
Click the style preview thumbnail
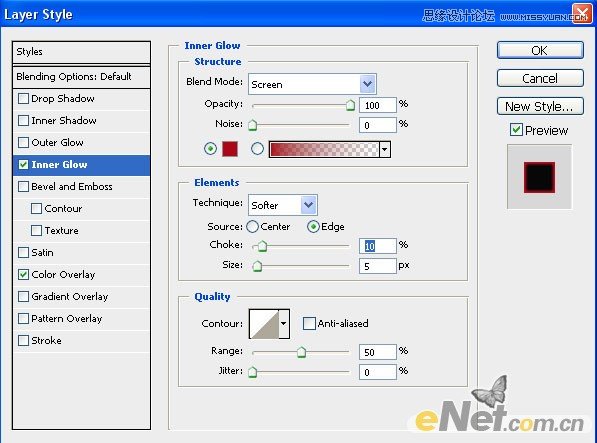[539, 177]
